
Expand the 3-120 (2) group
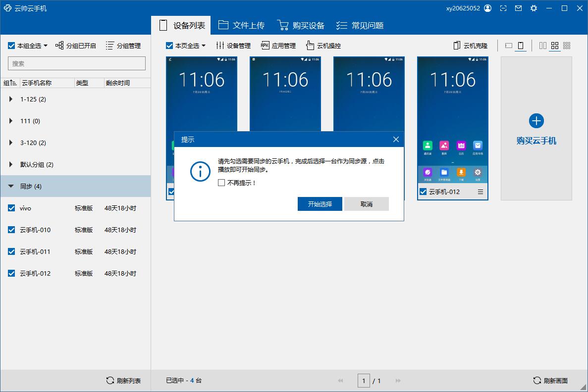coord(10,143)
